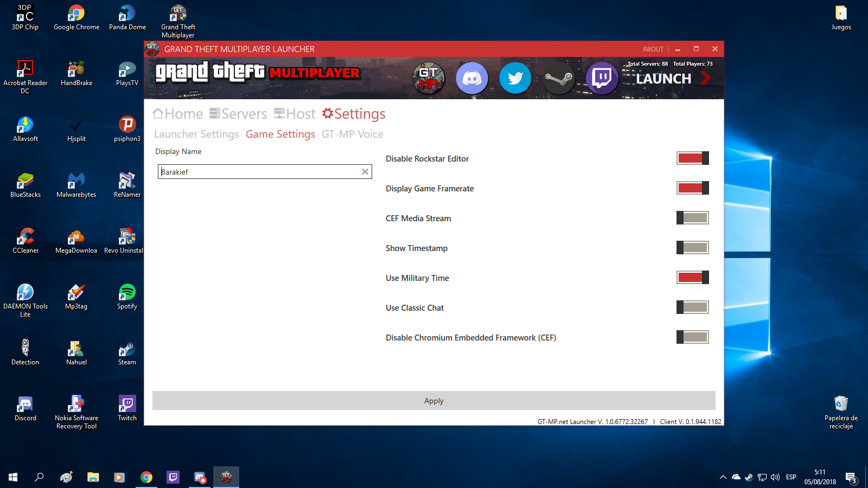Open taskbar search
The image size is (868, 488).
coord(39,477)
